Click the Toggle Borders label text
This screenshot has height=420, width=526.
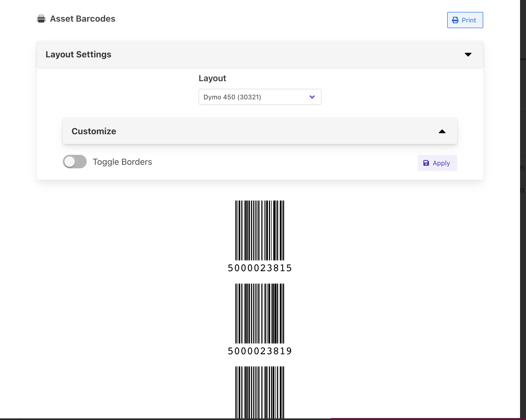point(122,162)
